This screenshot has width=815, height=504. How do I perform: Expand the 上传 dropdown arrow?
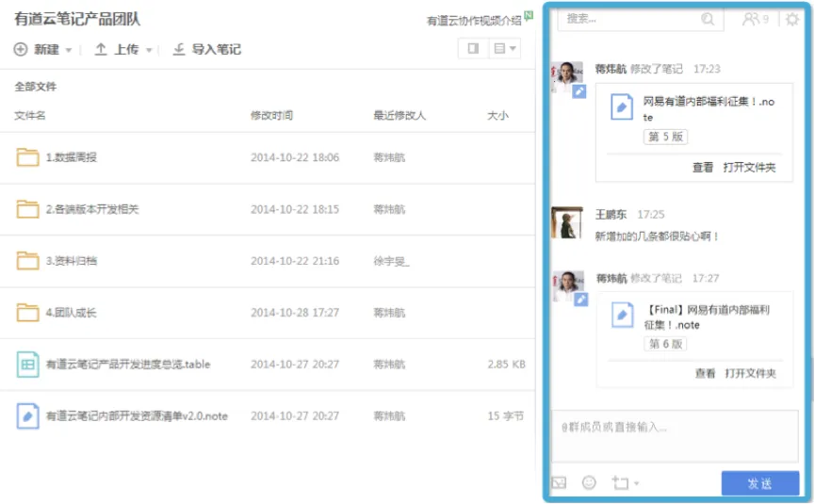point(149,50)
